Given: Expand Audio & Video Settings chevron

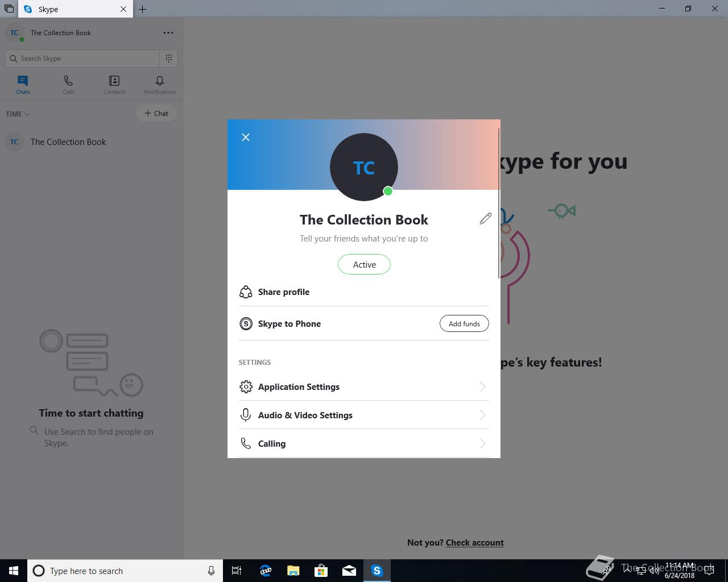Looking at the screenshot, I should (x=482, y=415).
